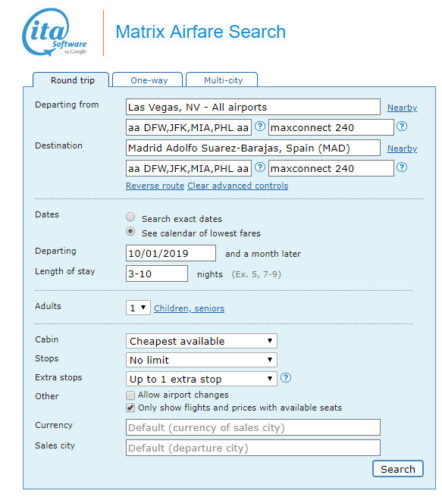This screenshot has width=442, height=500.
Task: Click the Search button
Action: 398,469
